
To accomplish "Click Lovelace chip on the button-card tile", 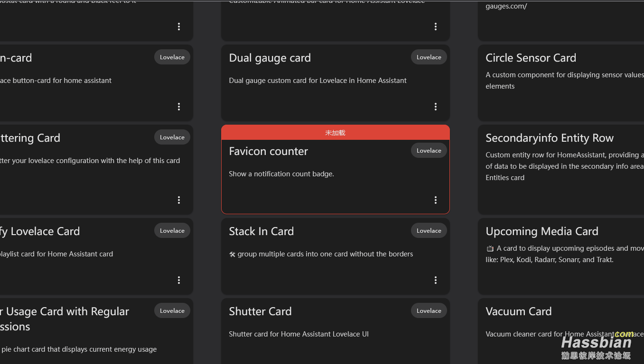I will (x=172, y=57).
